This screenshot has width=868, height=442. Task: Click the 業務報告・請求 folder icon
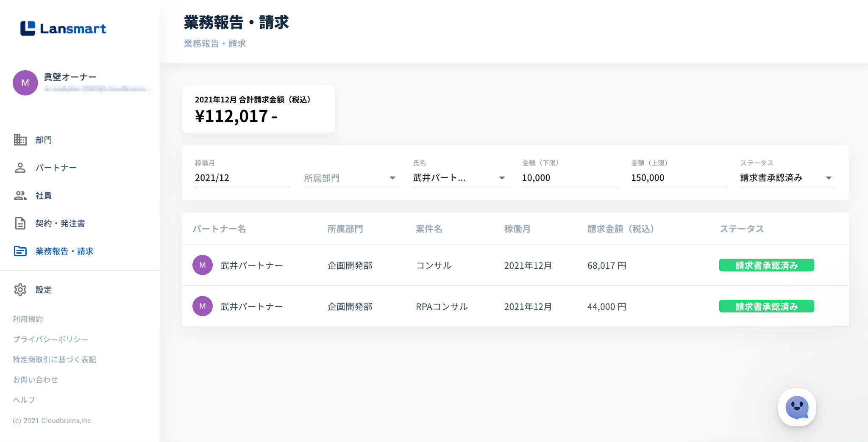20,251
